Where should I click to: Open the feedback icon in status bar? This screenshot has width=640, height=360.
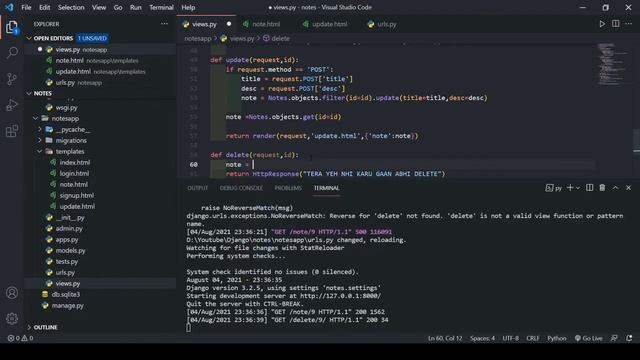[614, 338]
